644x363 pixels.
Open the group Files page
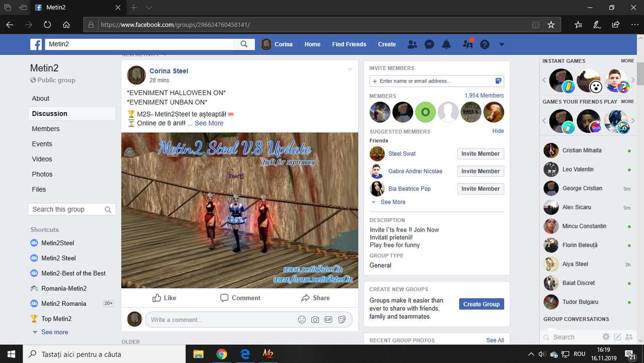39,189
